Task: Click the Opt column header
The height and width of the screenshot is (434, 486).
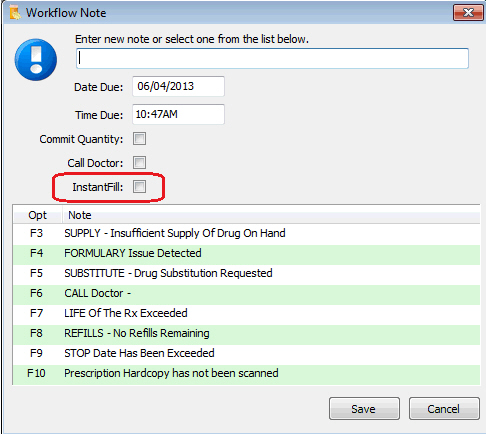Action: point(37,215)
